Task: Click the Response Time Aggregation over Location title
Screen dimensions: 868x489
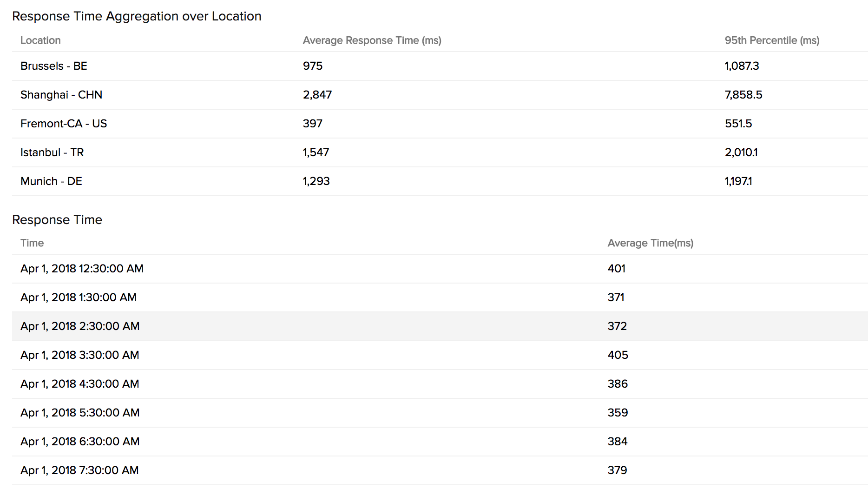Action: click(x=137, y=16)
